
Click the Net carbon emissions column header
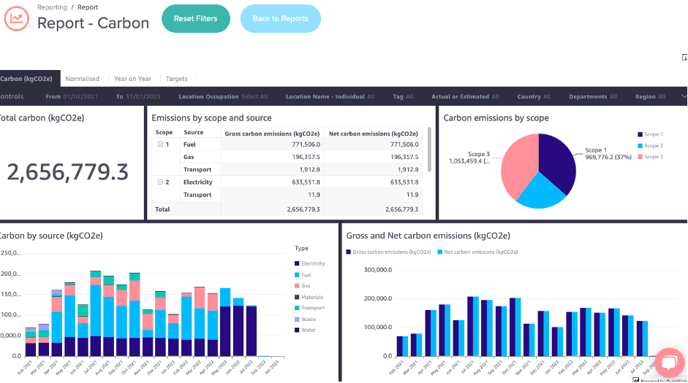click(373, 133)
